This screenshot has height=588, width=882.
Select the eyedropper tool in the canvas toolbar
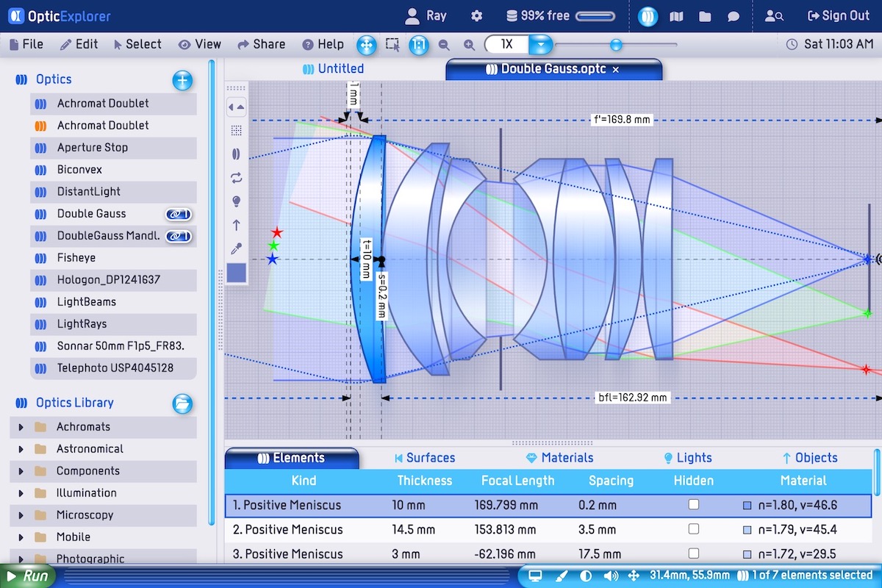236,248
